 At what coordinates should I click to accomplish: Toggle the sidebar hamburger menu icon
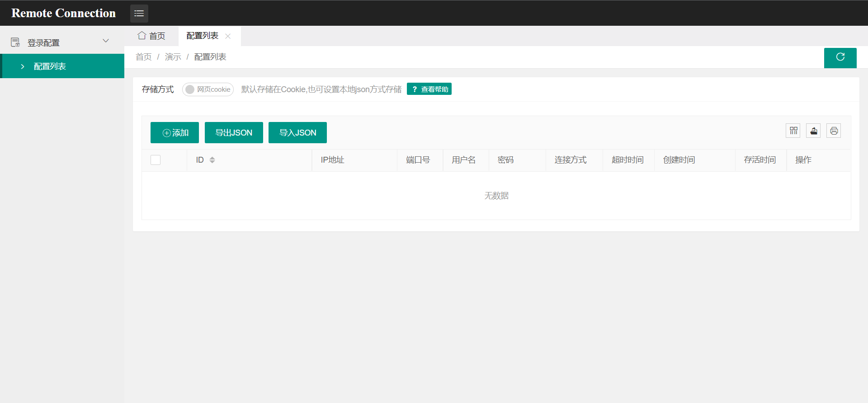coord(139,14)
